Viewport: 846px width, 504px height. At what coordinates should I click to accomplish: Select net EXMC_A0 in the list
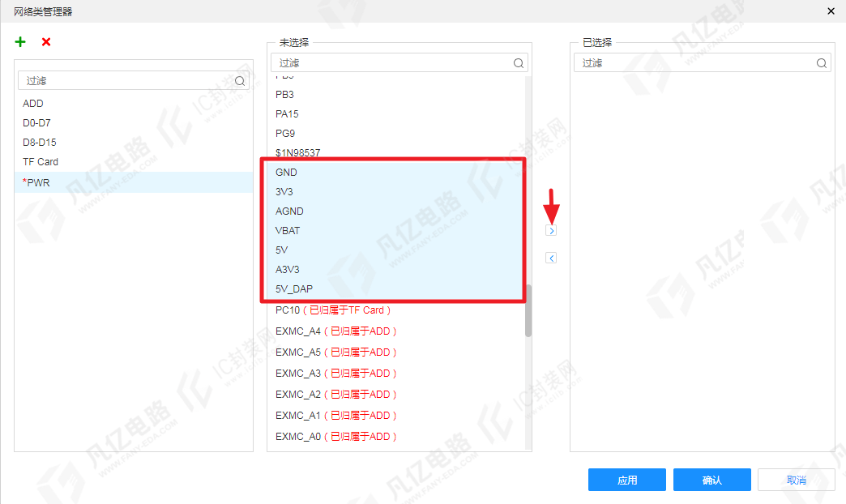click(396, 437)
